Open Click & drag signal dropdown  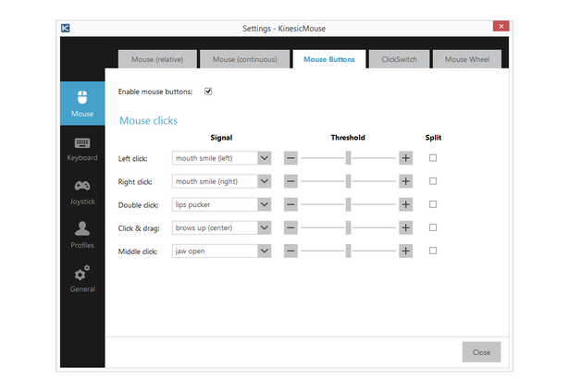(221, 227)
